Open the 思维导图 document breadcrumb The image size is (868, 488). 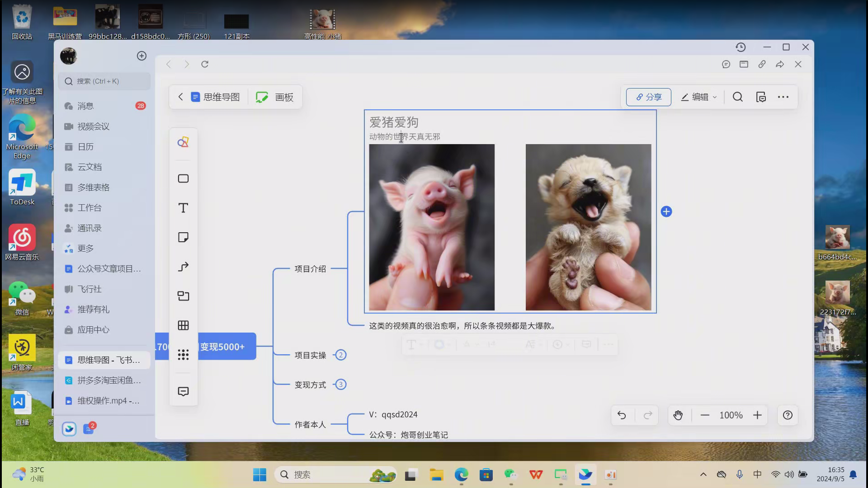215,97
